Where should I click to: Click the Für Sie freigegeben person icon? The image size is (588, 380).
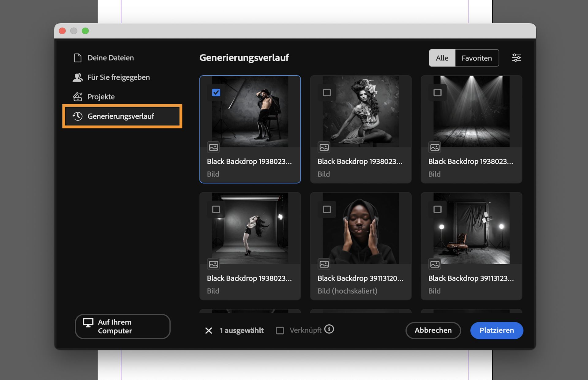click(78, 77)
